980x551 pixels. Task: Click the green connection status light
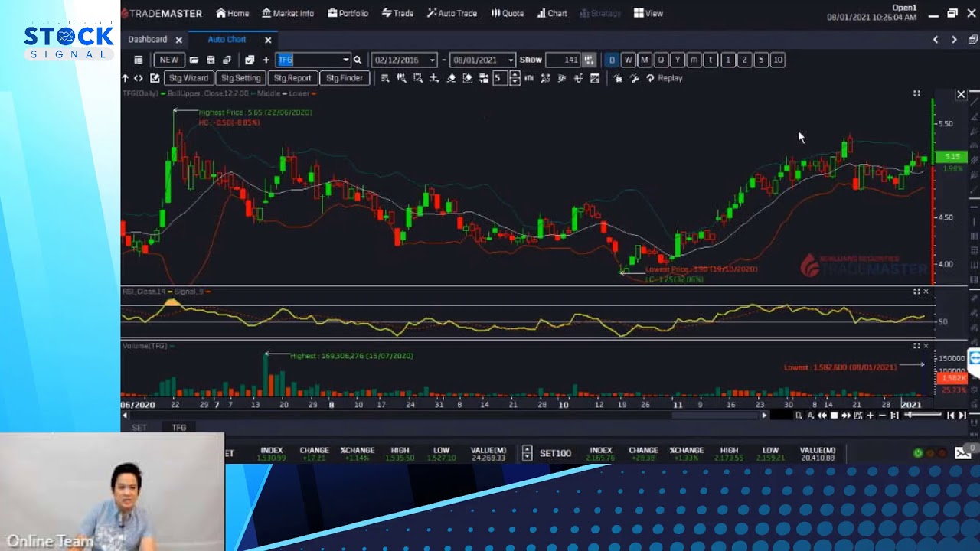click(x=918, y=453)
